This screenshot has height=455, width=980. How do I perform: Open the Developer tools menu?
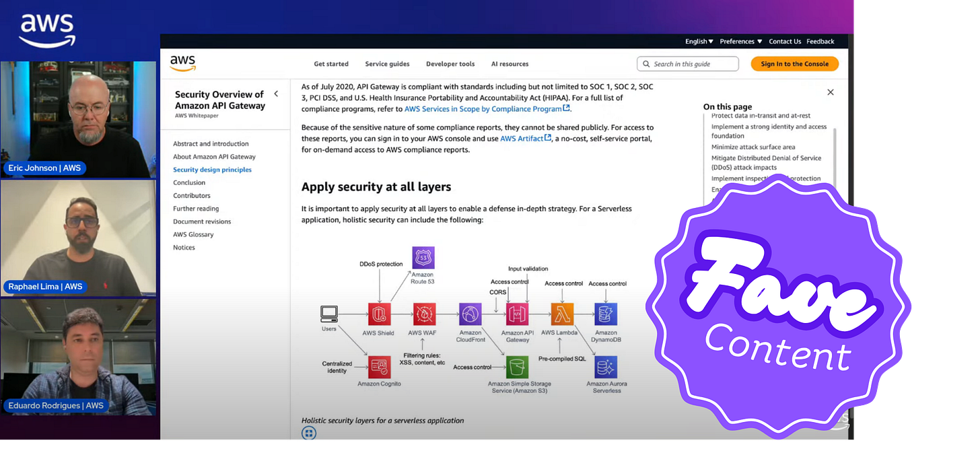coord(450,64)
